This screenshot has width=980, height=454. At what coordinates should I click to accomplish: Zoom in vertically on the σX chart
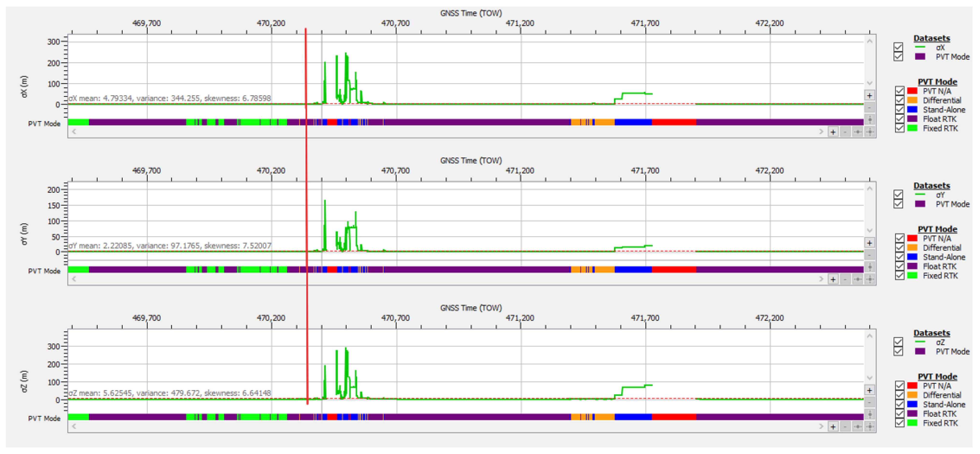point(870,95)
